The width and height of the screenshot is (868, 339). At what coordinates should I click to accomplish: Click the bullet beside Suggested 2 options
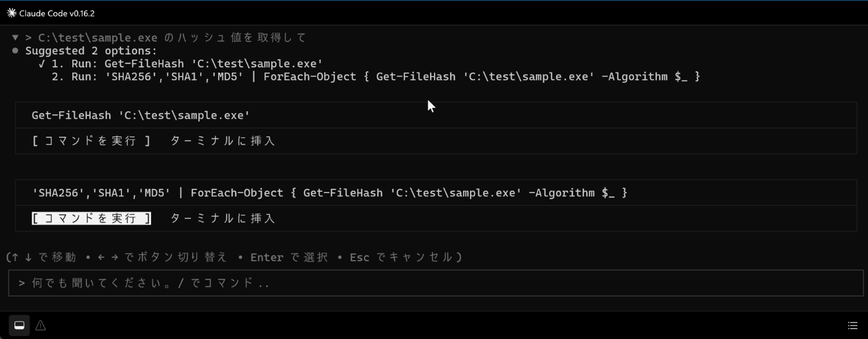[16, 51]
